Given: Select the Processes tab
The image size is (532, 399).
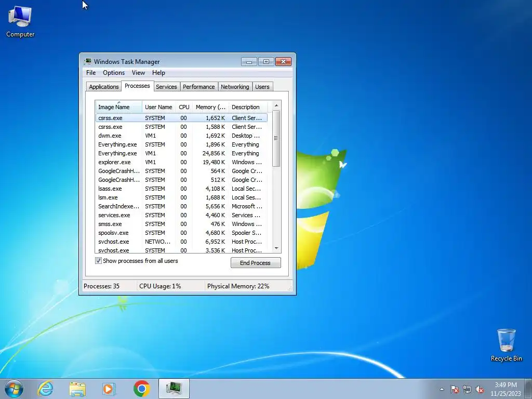Looking at the screenshot, I should pyautogui.click(x=137, y=86).
